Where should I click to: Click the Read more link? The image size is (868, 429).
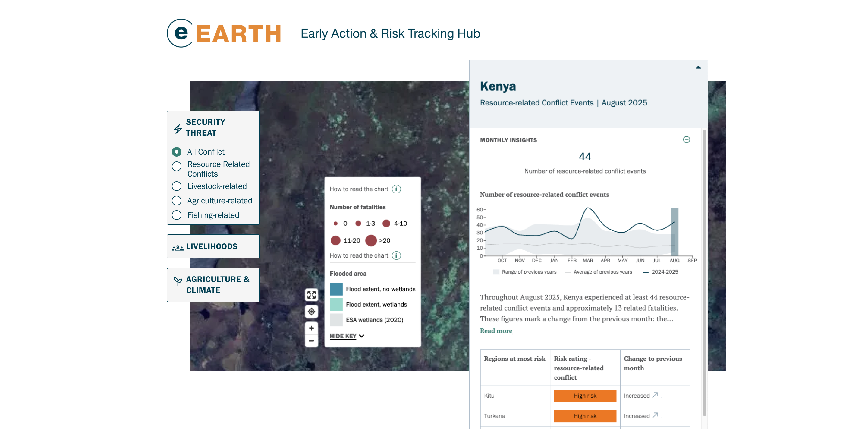[496, 331]
